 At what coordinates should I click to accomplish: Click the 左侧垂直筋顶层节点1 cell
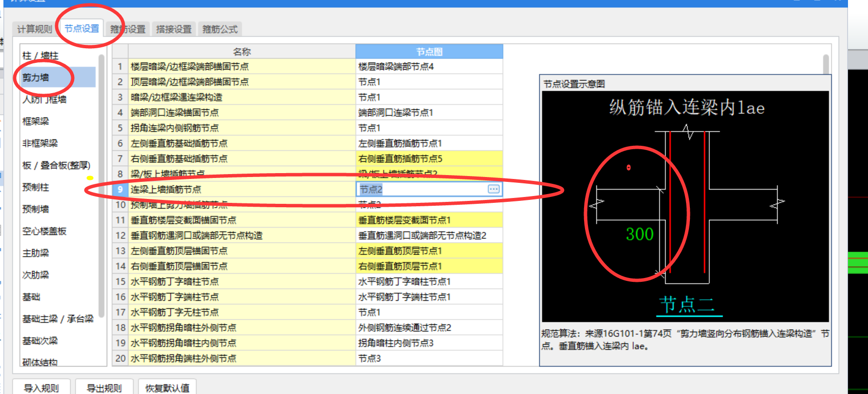click(x=429, y=251)
